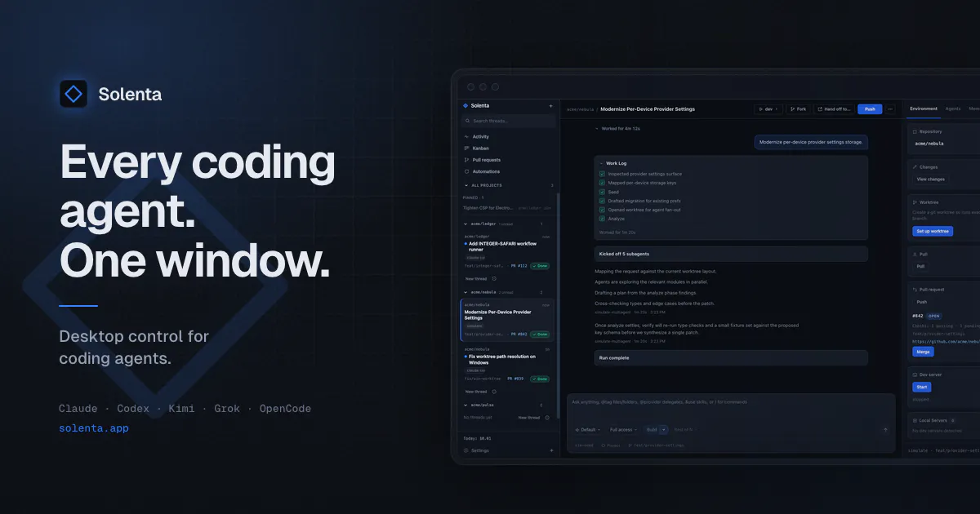
Task: Click the plus icon beside Settings
Action: 550,450
